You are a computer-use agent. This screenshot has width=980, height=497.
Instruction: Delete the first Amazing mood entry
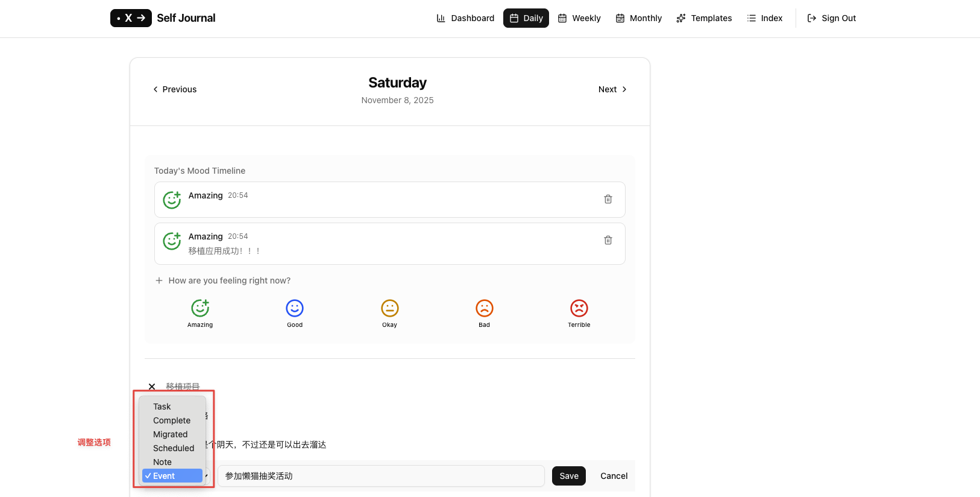tap(608, 199)
